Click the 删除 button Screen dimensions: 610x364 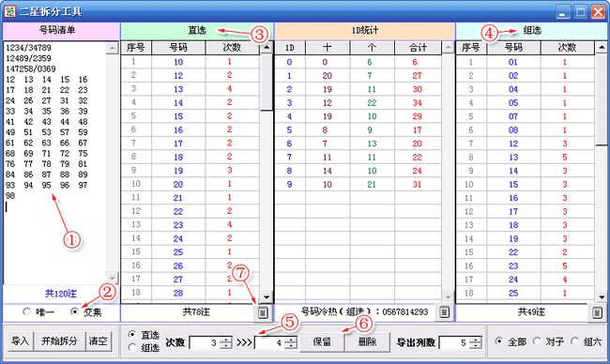point(367,342)
